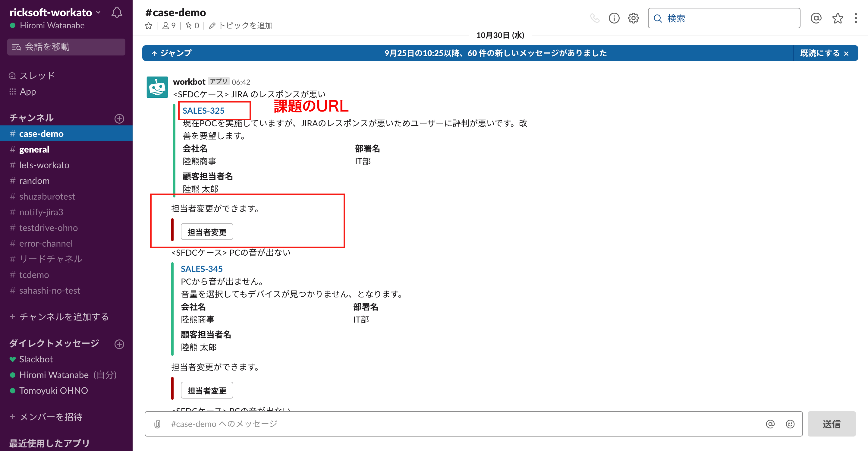Viewport: 868px width, 451px height.
Task: Click the workbot sender name
Action: [189, 82]
